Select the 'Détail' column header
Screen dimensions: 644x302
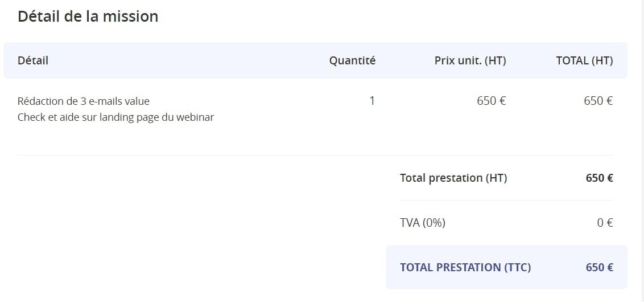[x=33, y=60]
